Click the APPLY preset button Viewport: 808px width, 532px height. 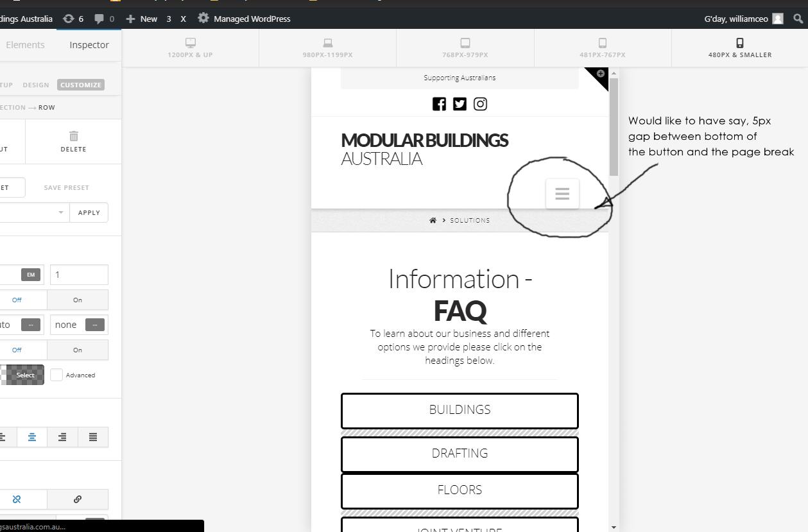[89, 212]
